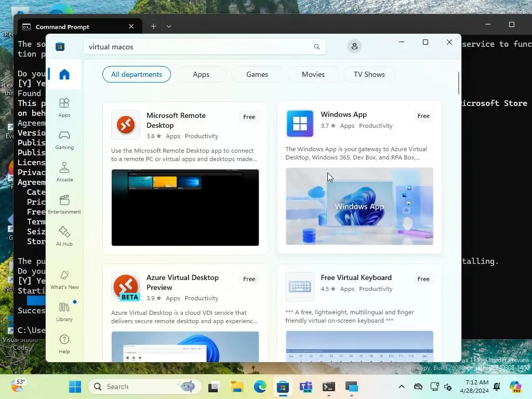532x399 pixels.
Task: Click Microsoft Remote Desktop app icon
Action: pyautogui.click(x=126, y=125)
